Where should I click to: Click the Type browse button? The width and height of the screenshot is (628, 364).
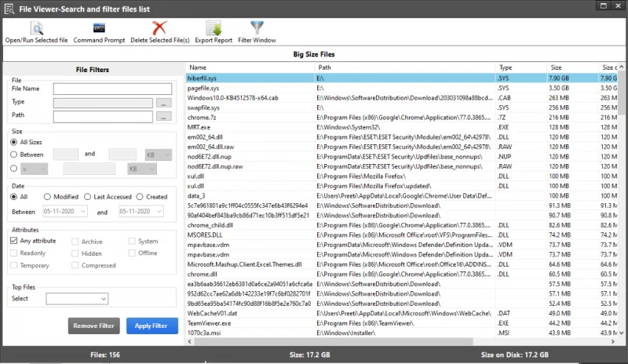coord(163,104)
